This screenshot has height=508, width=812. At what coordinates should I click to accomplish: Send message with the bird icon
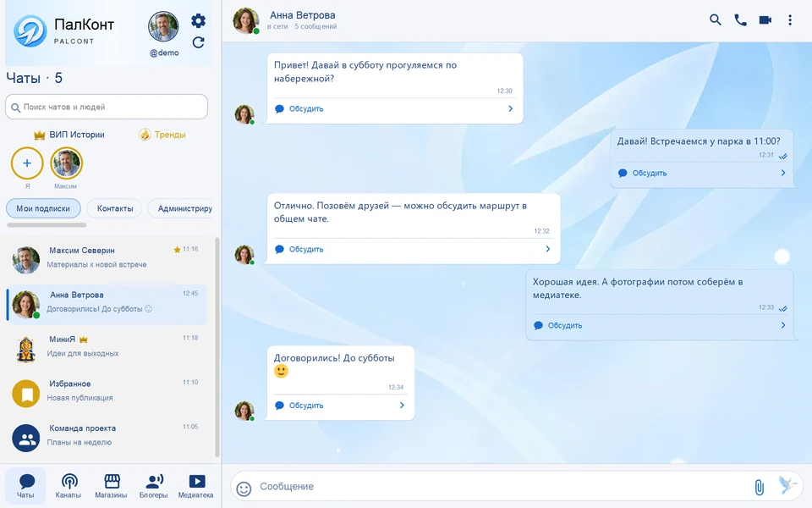(787, 486)
